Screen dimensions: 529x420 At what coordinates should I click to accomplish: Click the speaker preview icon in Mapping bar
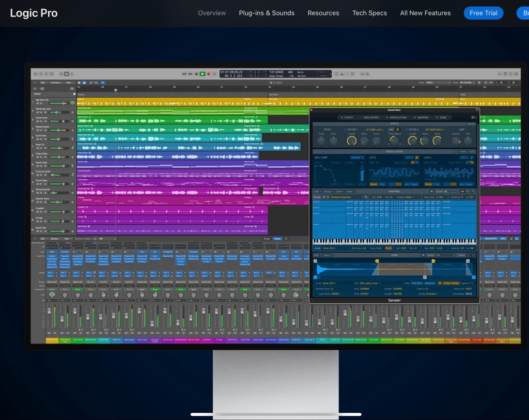(x=431, y=191)
